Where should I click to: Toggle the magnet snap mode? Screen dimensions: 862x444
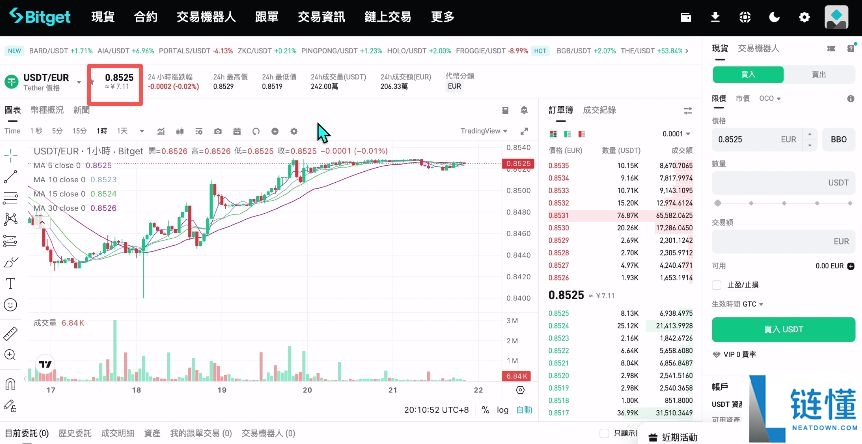pos(10,384)
